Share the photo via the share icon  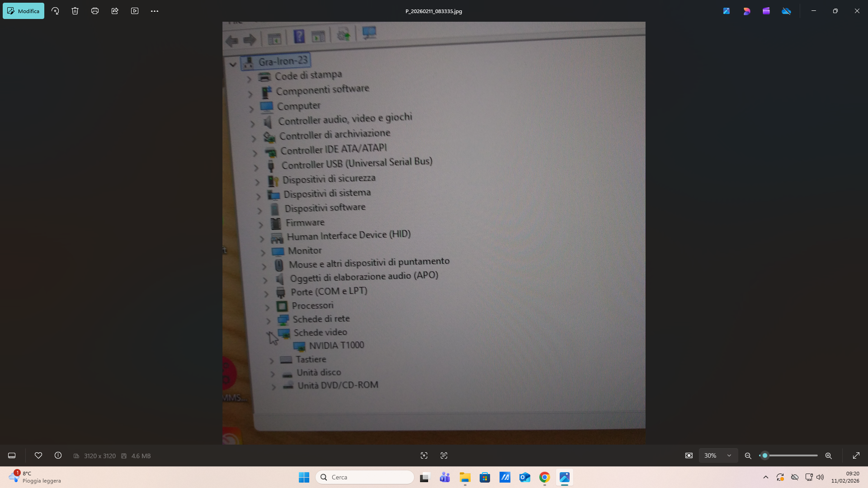(x=115, y=11)
